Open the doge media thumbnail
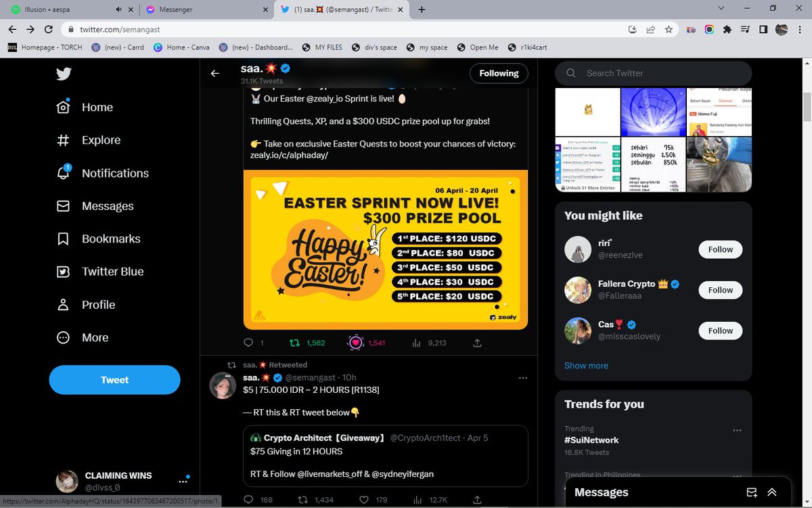This screenshot has width=812, height=508. [x=587, y=112]
